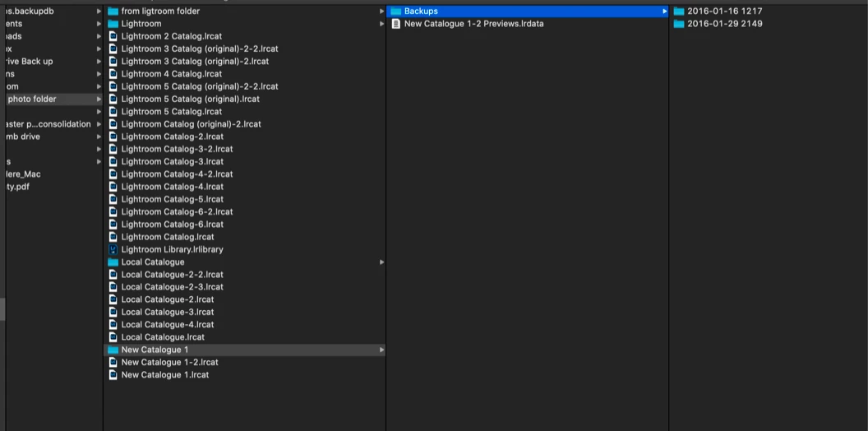Click the Local Catalogue-3.lrcat file icon
Image resolution: width=868 pixels, height=431 pixels.
[x=113, y=312]
